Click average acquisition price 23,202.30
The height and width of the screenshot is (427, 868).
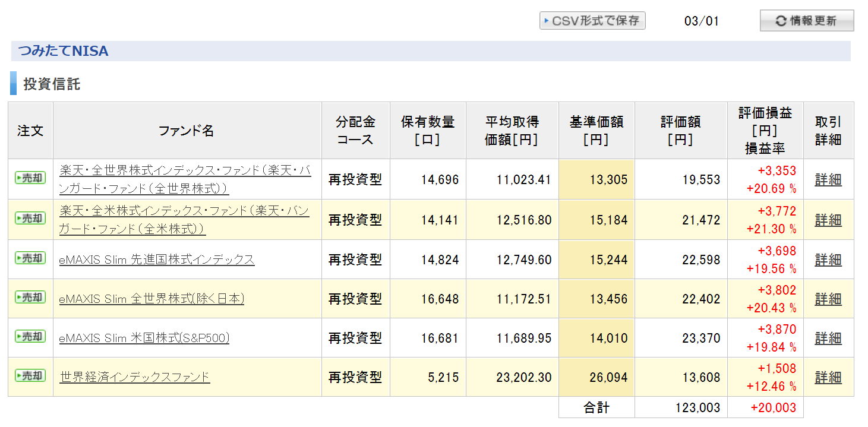[x=524, y=378]
